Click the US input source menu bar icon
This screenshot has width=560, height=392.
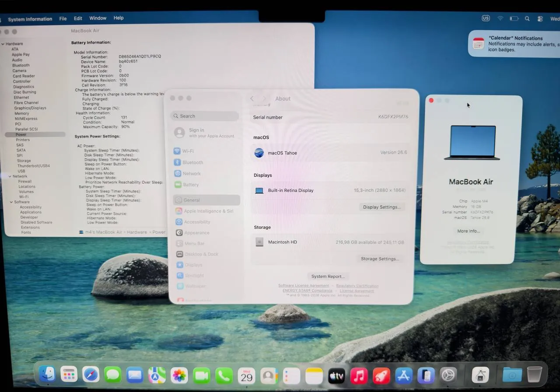[486, 18]
